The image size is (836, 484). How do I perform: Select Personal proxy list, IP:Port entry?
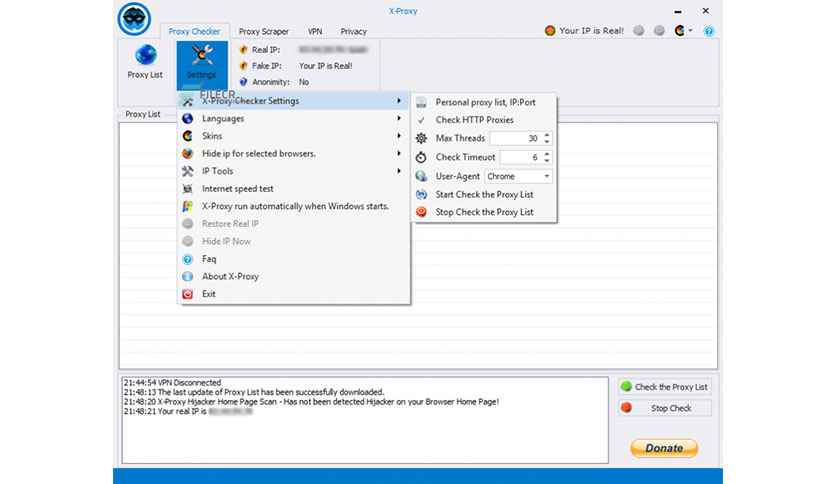484,102
